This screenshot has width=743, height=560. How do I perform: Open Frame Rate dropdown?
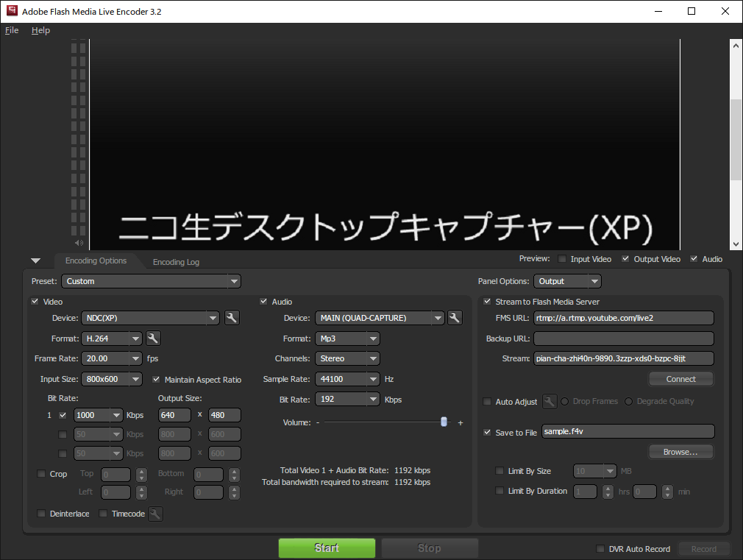(112, 358)
